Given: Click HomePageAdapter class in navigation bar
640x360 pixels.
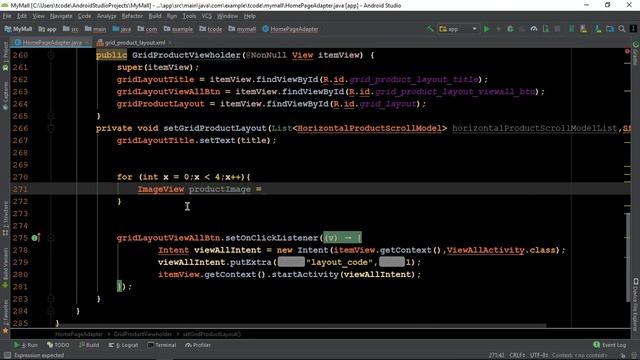Looking at the screenshot, I should tap(290, 29).
